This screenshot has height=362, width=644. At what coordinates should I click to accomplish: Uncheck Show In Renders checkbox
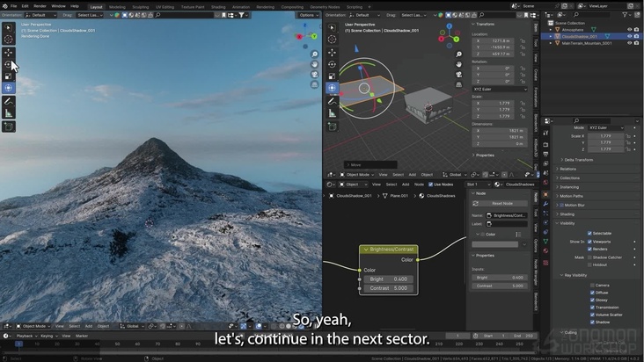589,249
